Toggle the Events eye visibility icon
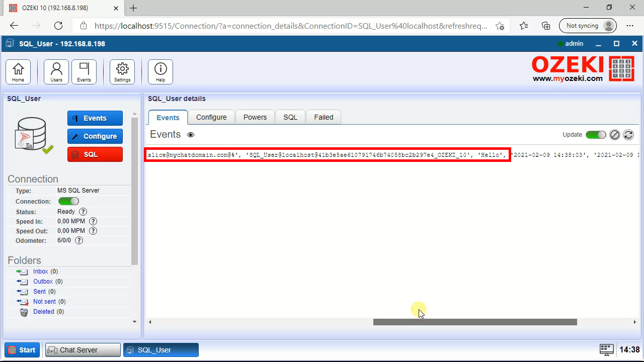Viewport: 644px width, 362px height. tap(191, 135)
